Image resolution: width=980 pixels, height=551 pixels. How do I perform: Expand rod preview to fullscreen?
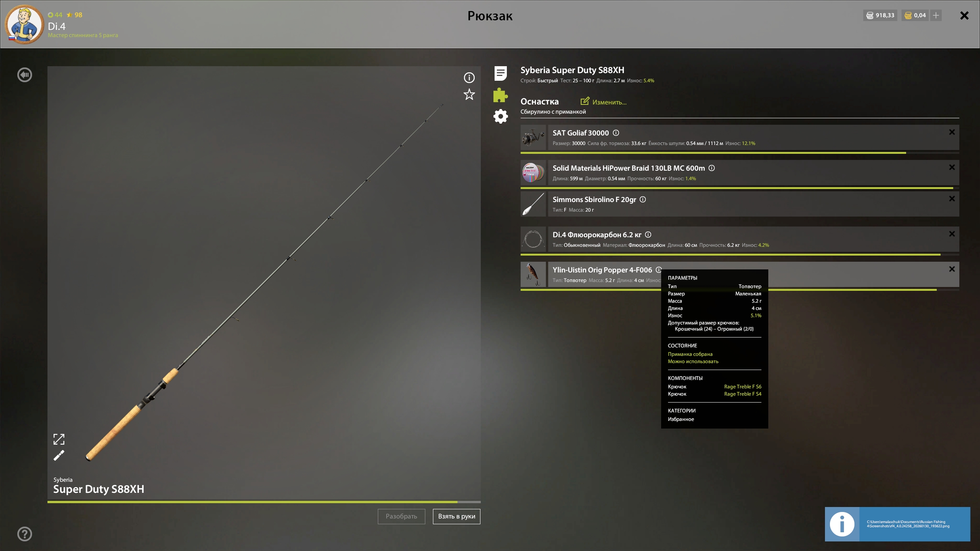click(59, 439)
